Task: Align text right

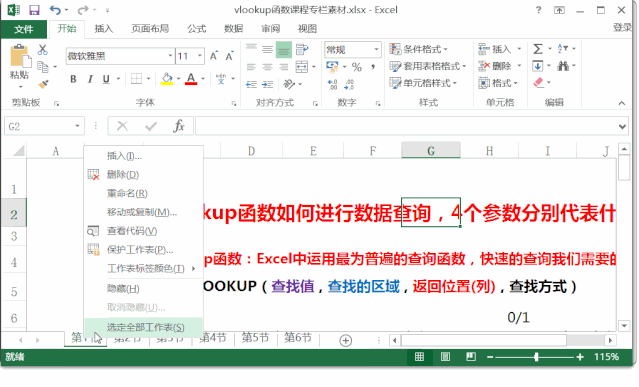Action: pyautogui.click(x=284, y=67)
